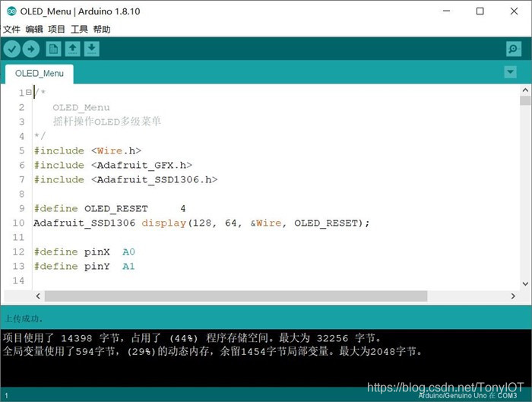Screen dimensions: 532x402
Task: Maximize the Arduino window
Action: click(x=480, y=11)
